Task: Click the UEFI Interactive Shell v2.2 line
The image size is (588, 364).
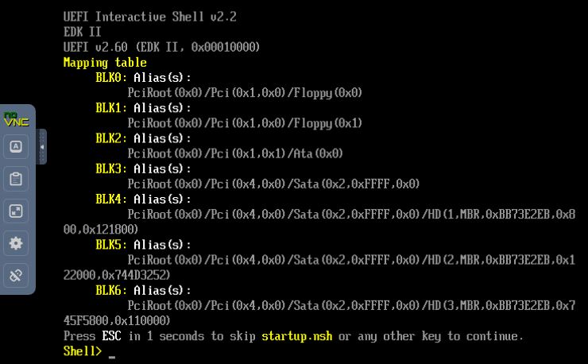Action: [150, 17]
